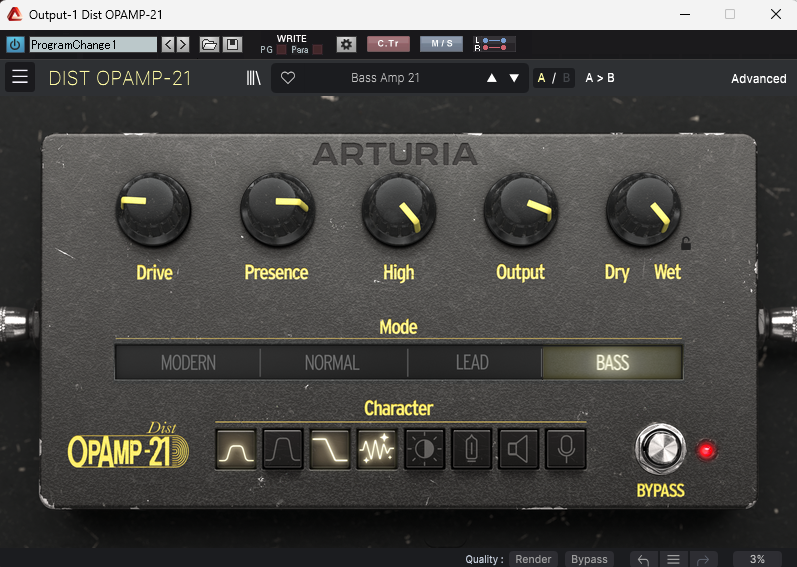The height and width of the screenshot is (567, 797).
Task: Toggle the low-pass slope Character icon
Action: click(x=330, y=449)
